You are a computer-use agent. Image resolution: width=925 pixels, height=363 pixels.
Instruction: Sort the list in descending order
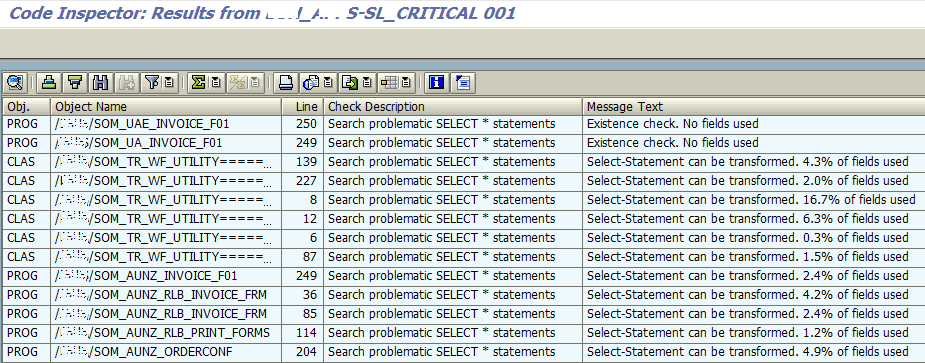[74, 83]
